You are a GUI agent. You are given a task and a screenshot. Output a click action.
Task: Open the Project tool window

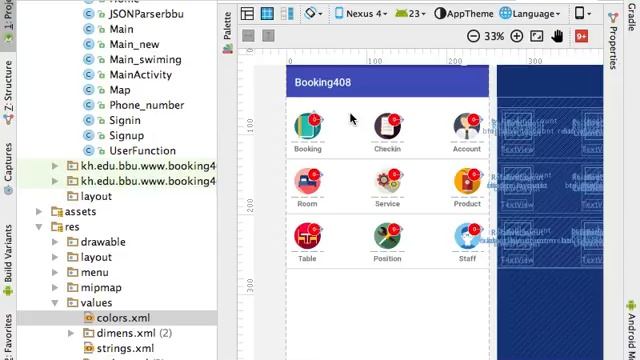(8, 21)
